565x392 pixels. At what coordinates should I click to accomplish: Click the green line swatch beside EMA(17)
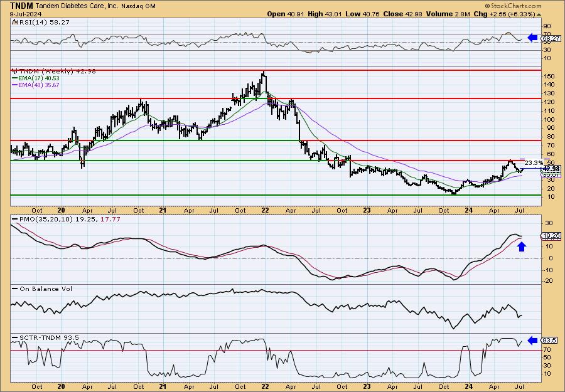(x=16, y=78)
